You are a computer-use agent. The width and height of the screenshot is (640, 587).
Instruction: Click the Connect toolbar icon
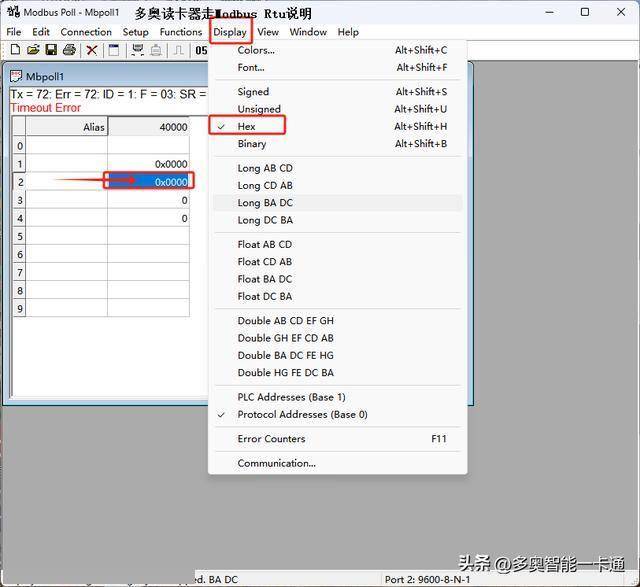[138, 50]
